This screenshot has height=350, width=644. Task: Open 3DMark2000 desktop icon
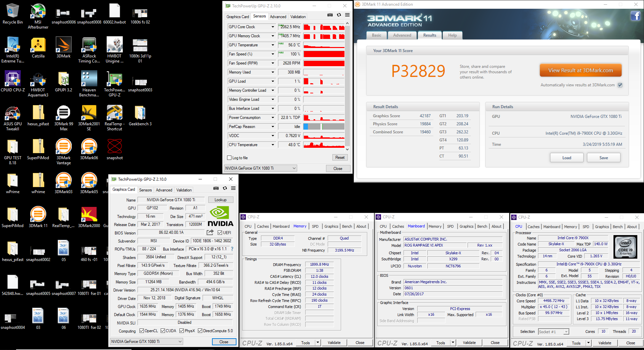pyautogui.click(x=89, y=217)
